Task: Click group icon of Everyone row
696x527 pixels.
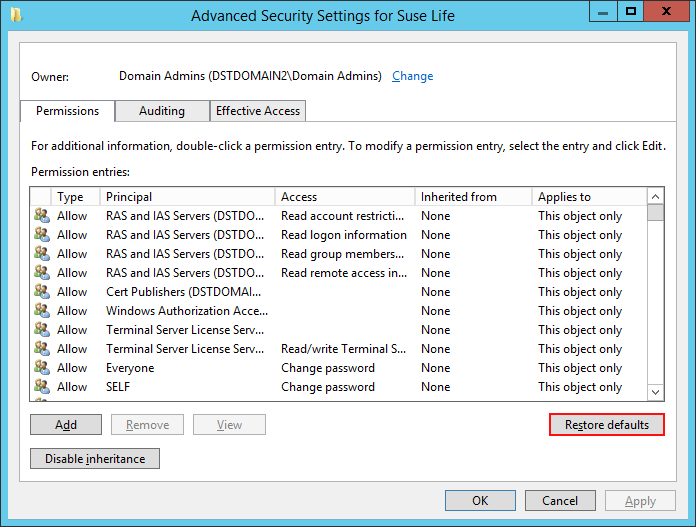Action: point(42,368)
